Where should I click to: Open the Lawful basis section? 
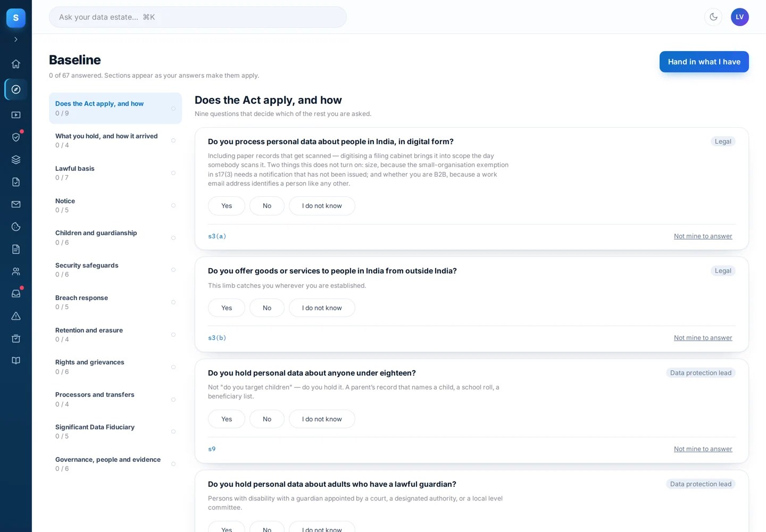pos(115,173)
